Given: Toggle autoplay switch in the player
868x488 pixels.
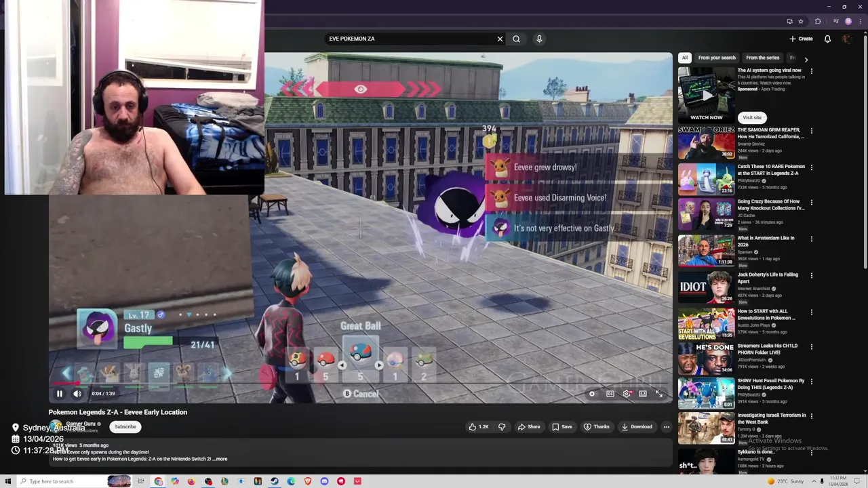Looking at the screenshot, I should coord(592,394).
